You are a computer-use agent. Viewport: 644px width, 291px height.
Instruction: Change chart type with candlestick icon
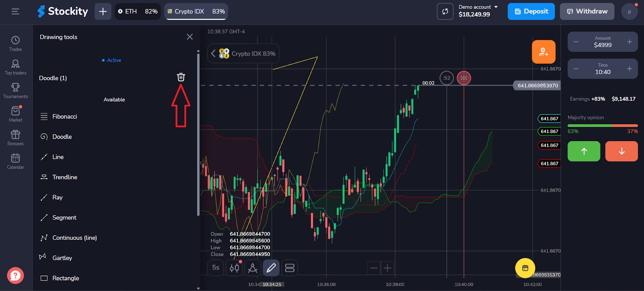coord(234,268)
